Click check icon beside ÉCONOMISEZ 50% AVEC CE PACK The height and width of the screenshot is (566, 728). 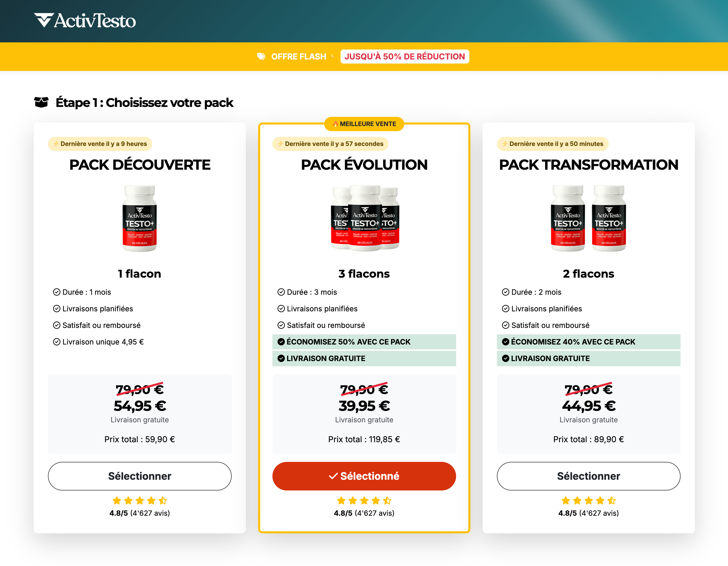click(281, 341)
